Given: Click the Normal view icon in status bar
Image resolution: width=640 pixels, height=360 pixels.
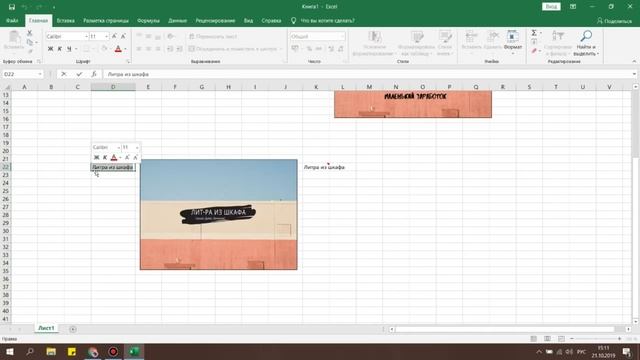Looking at the screenshot, I should tap(533, 339).
